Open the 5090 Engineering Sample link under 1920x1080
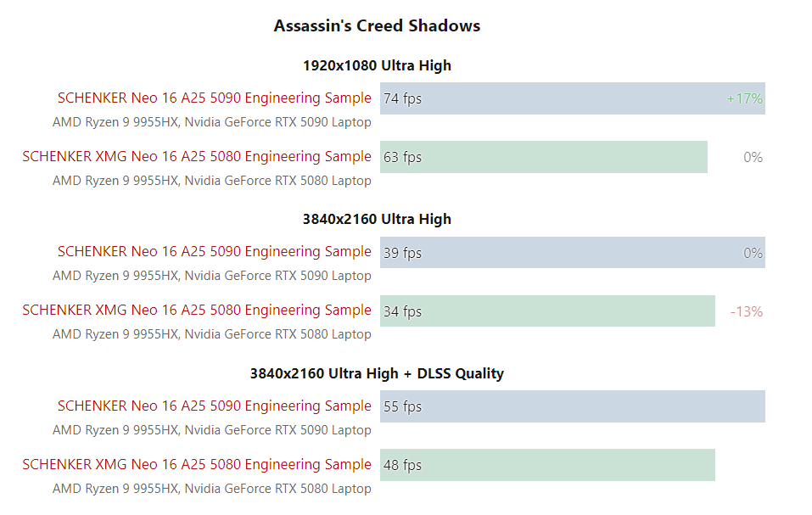 (x=214, y=98)
